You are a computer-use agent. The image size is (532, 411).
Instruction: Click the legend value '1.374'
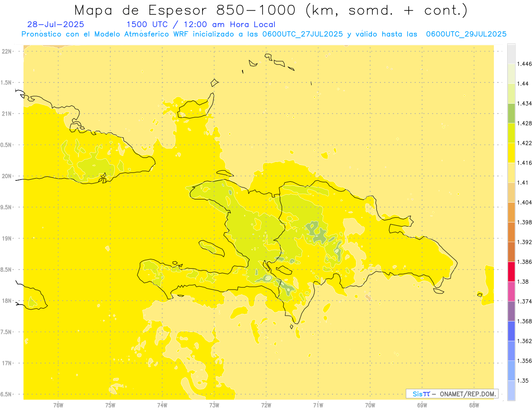click(524, 301)
